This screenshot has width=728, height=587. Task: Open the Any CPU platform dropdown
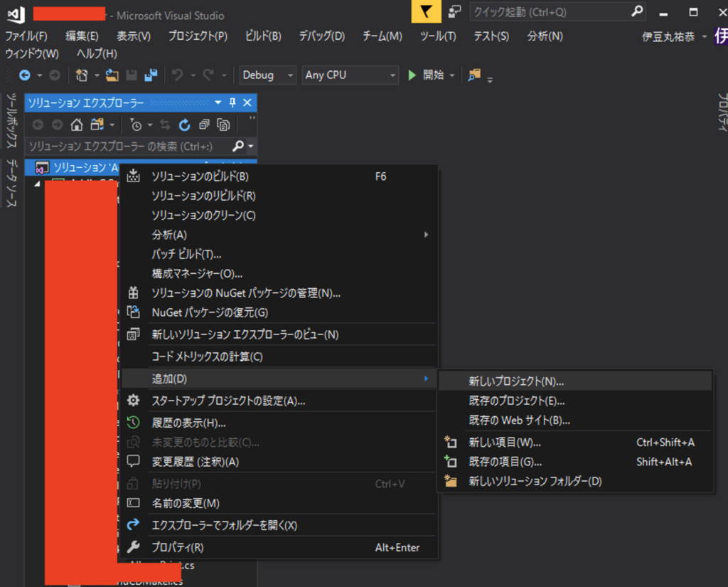350,74
